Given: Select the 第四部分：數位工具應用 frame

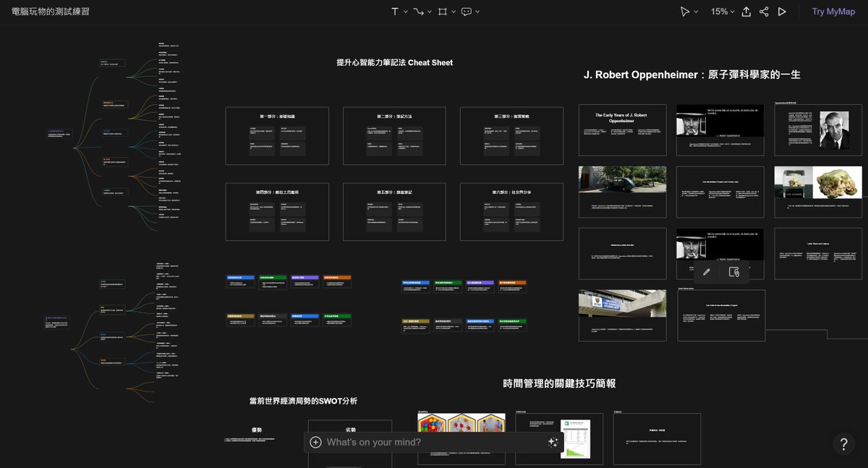Looking at the screenshot, I should pyautogui.click(x=277, y=212).
